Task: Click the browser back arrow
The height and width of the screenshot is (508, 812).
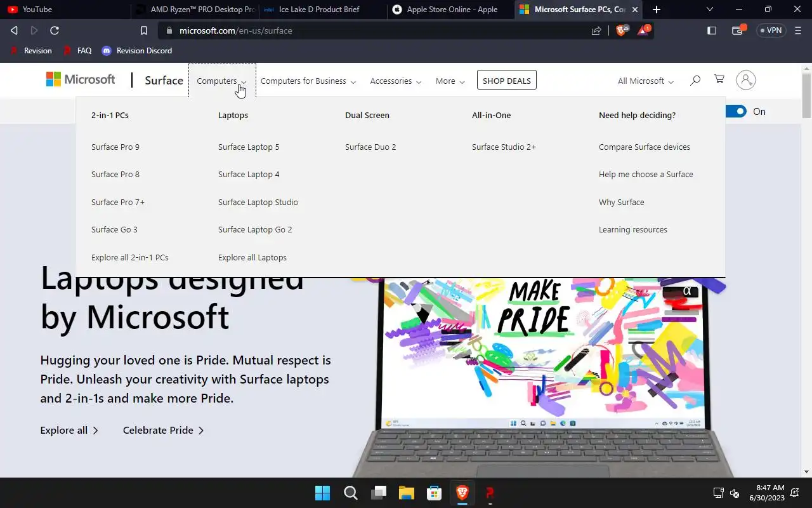Action: tap(14, 30)
